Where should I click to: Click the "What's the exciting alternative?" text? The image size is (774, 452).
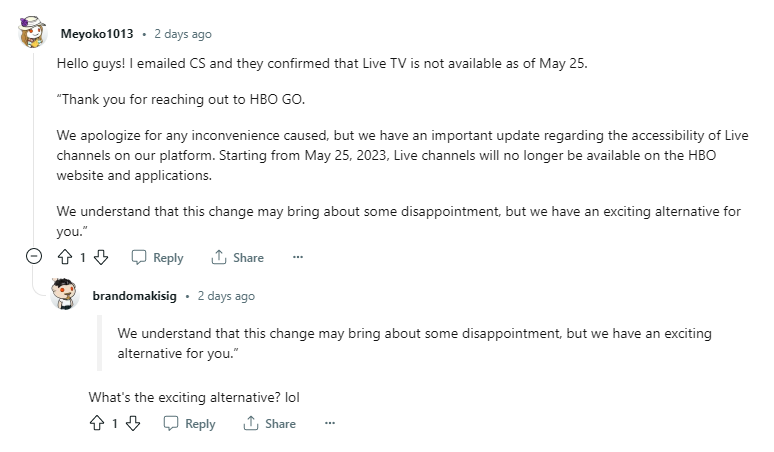(194, 397)
